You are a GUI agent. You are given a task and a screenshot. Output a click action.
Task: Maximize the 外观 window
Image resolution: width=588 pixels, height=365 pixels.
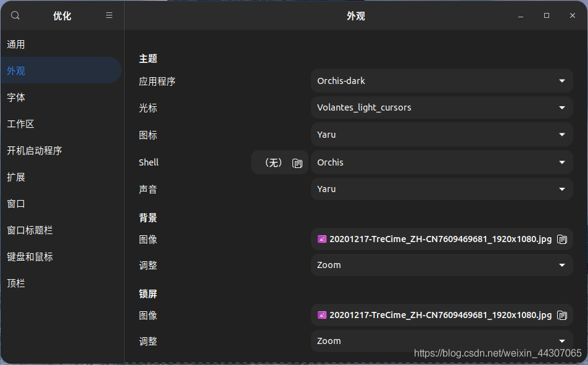(x=547, y=15)
